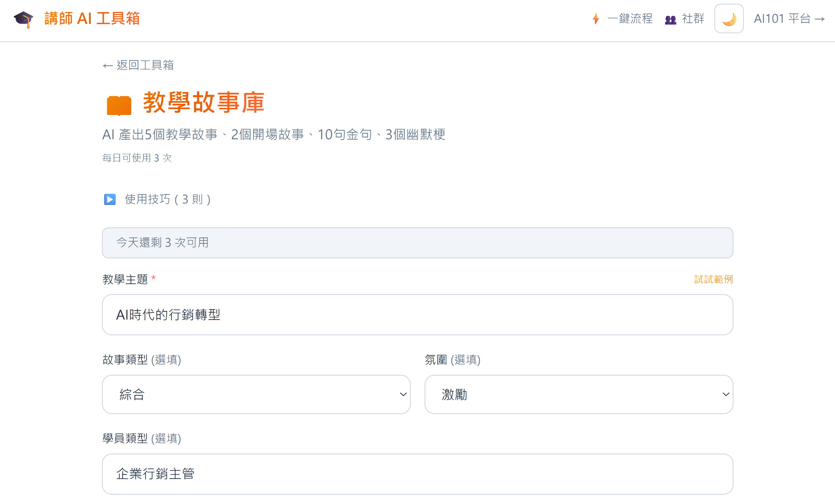The height and width of the screenshot is (504, 835).
Task: Click the 講師 AI 工具箱 site title
Action: coord(92,19)
